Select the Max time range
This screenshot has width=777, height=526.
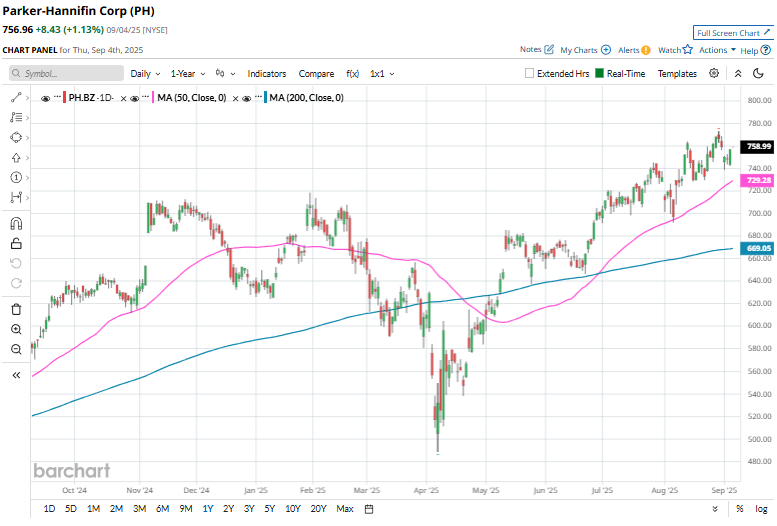(x=345, y=509)
